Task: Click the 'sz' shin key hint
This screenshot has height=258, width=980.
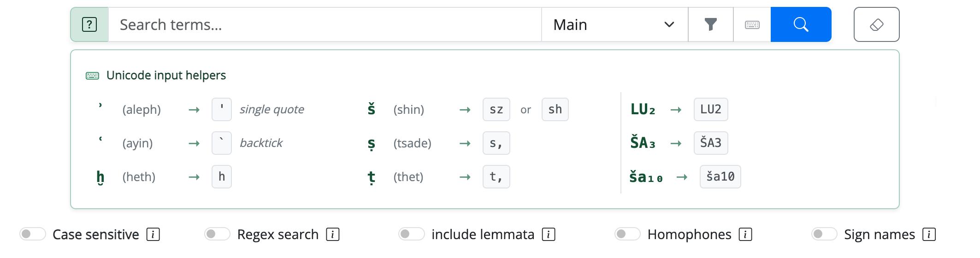Action: (x=496, y=110)
